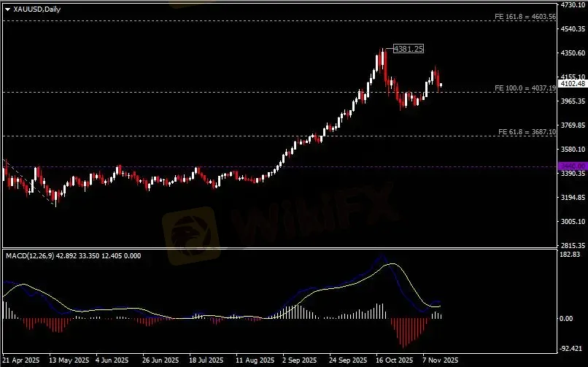The width and height of the screenshot is (588, 367).
Task: Click the 18 Jul 2025 date label
Action: pyautogui.click(x=206, y=360)
